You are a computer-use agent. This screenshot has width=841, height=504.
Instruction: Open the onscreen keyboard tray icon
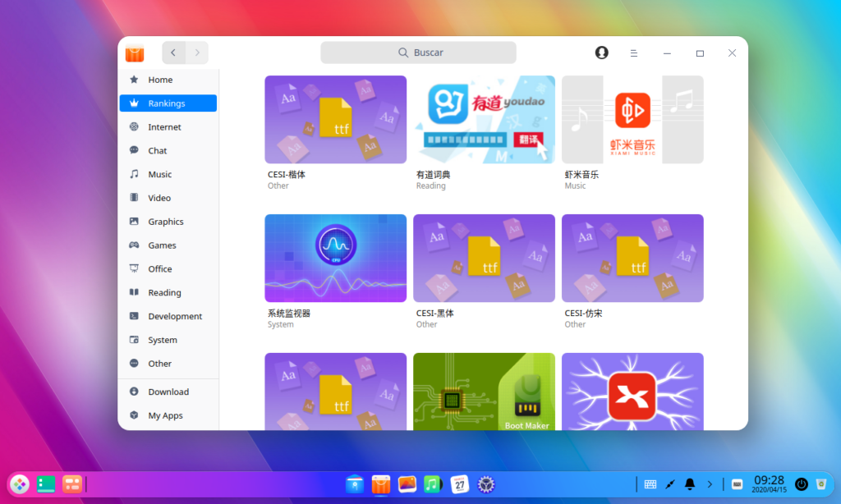650,484
